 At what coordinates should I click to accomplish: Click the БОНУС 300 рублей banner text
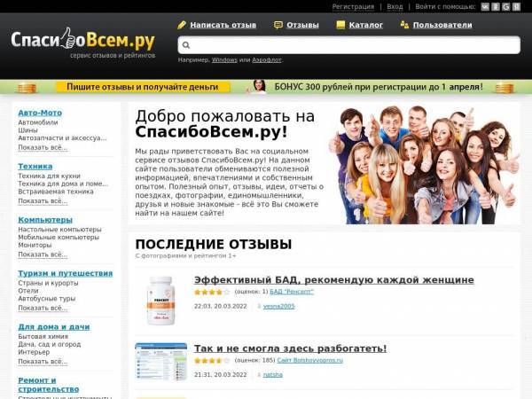pos(379,87)
